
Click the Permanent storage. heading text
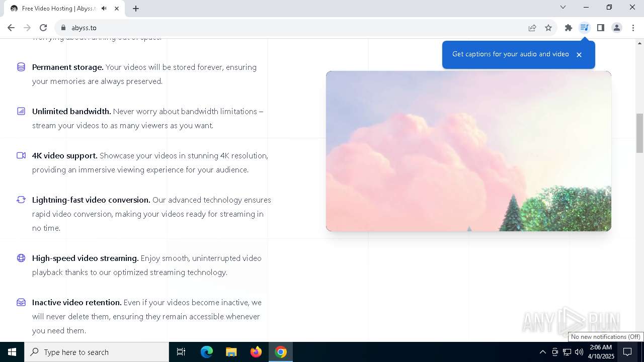[68, 67]
